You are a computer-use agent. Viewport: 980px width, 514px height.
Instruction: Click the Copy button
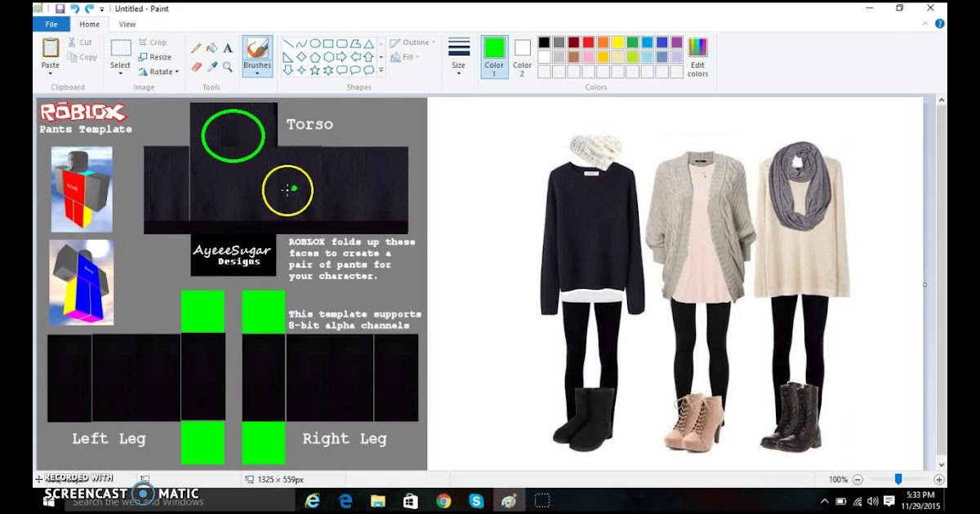coord(82,57)
